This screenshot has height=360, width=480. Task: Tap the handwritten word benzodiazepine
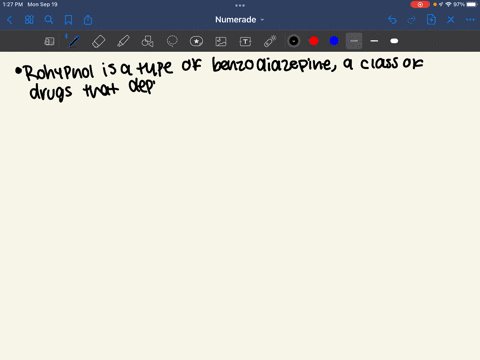point(273,64)
